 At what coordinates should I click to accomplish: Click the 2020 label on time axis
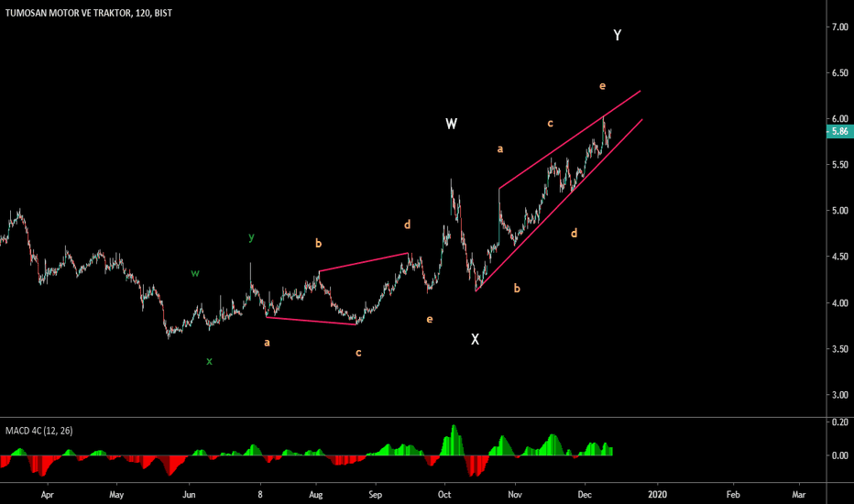(657, 495)
